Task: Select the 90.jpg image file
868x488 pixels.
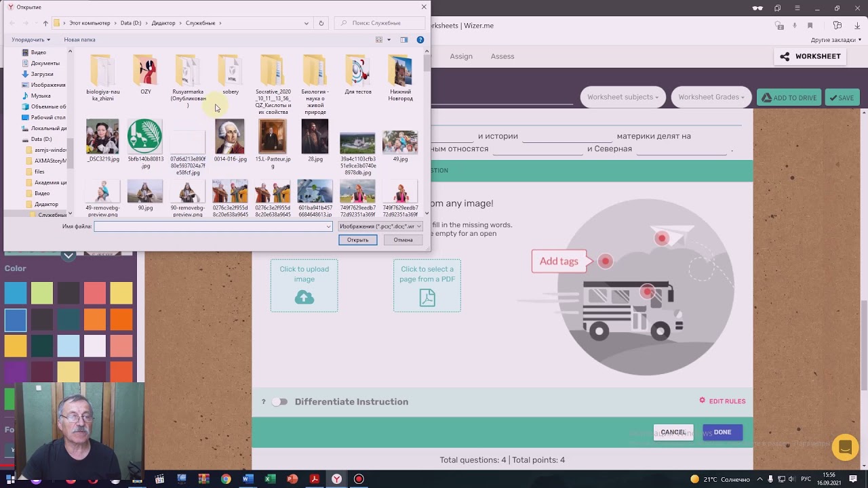Action: [x=145, y=195]
